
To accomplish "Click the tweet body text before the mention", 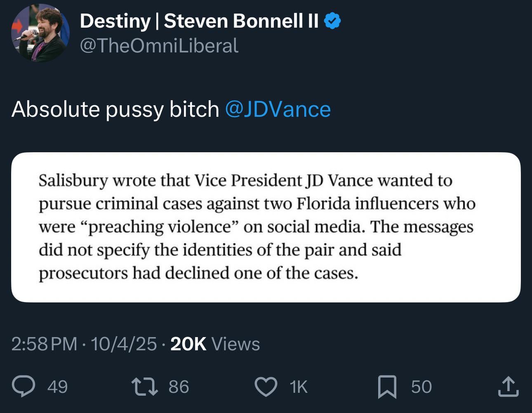I will (115, 109).
